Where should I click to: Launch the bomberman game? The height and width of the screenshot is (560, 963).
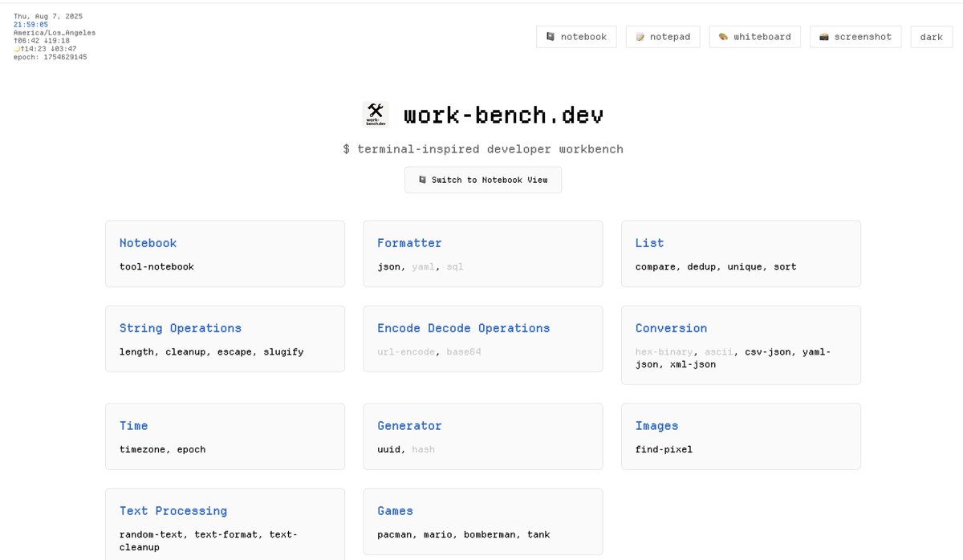490,534
